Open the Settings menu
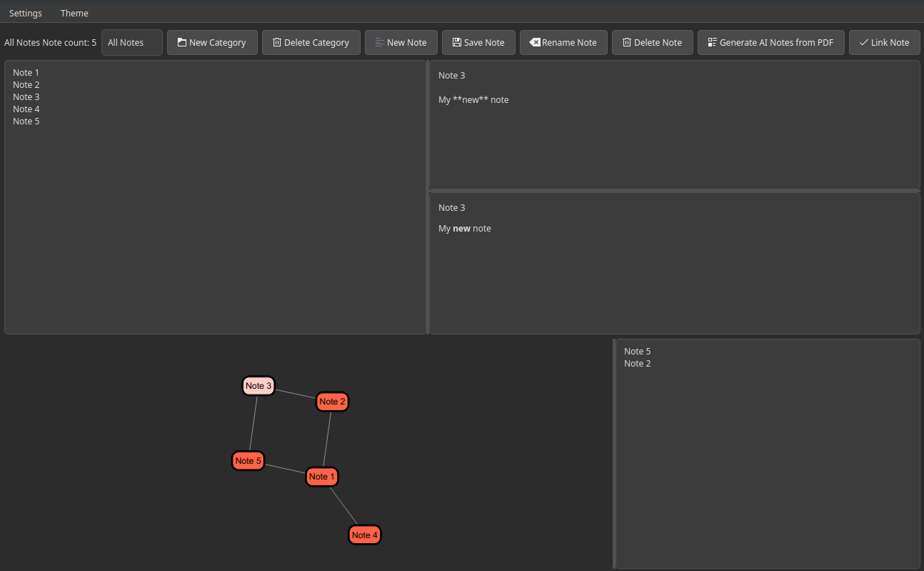924x571 pixels. click(26, 14)
